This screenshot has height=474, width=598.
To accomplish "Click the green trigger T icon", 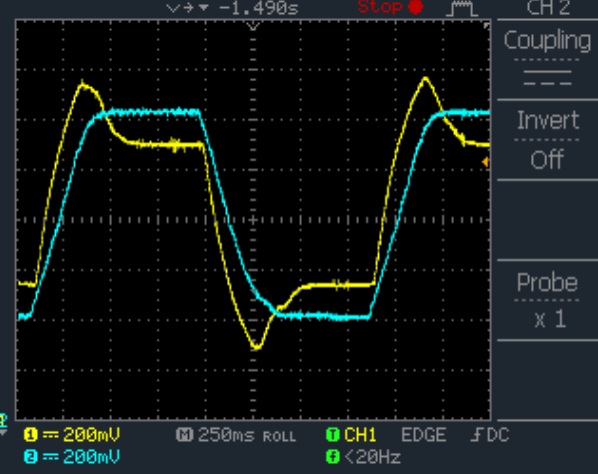I will pos(333,434).
